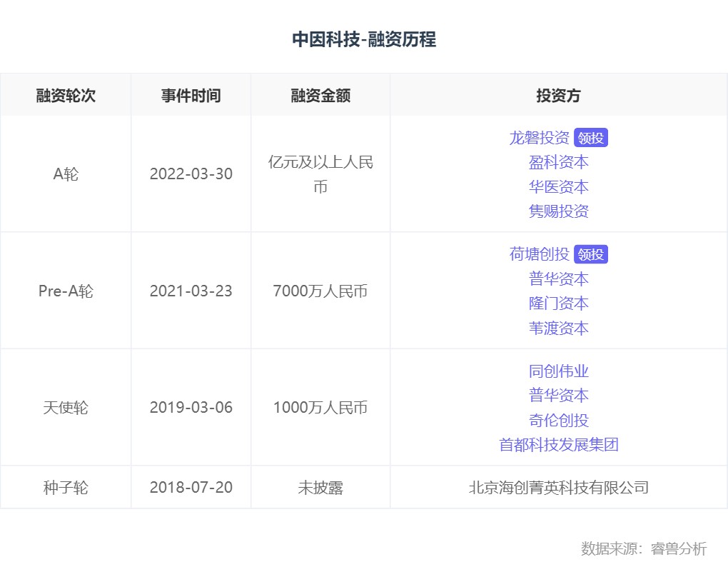Click the 事件时间 column header

coord(191,96)
